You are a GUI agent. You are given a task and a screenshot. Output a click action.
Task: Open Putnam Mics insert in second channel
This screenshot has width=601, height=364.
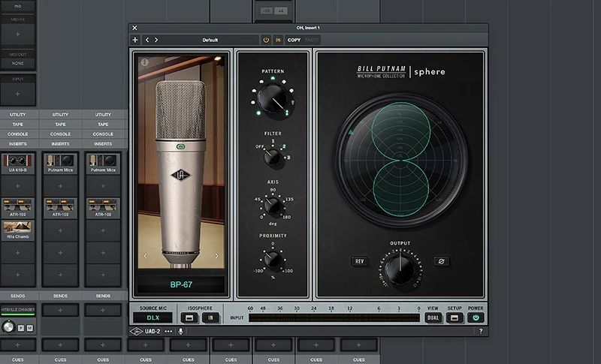point(61,164)
